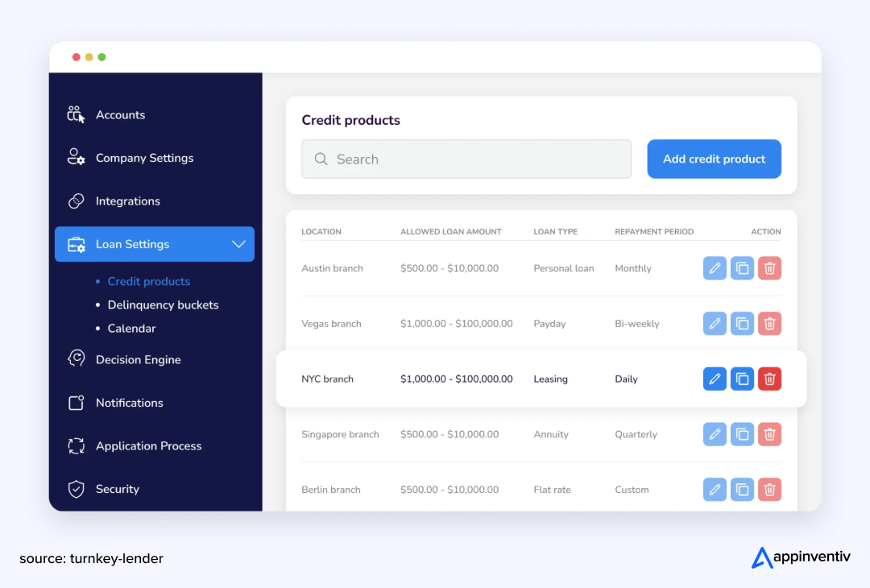The height and width of the screenshot is (588, 870).
Task: Delete the Austin branch credit product
Action: pyautogui.click(x=769, y=268)
